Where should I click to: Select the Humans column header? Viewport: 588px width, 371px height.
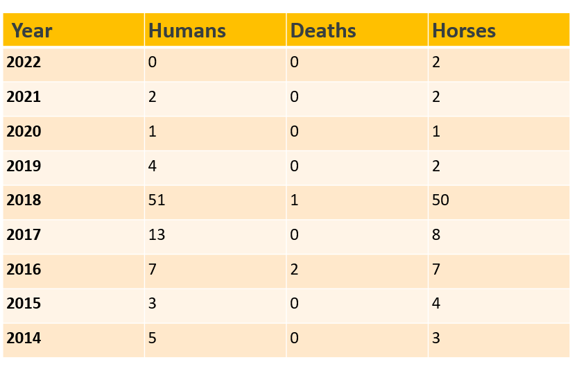tap(187, 31)
